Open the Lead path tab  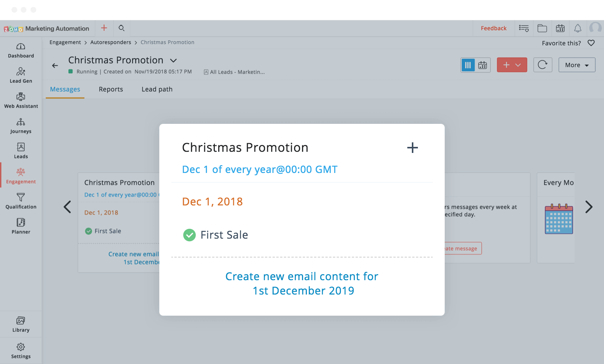pyautogui.click(x=157, y=89)
